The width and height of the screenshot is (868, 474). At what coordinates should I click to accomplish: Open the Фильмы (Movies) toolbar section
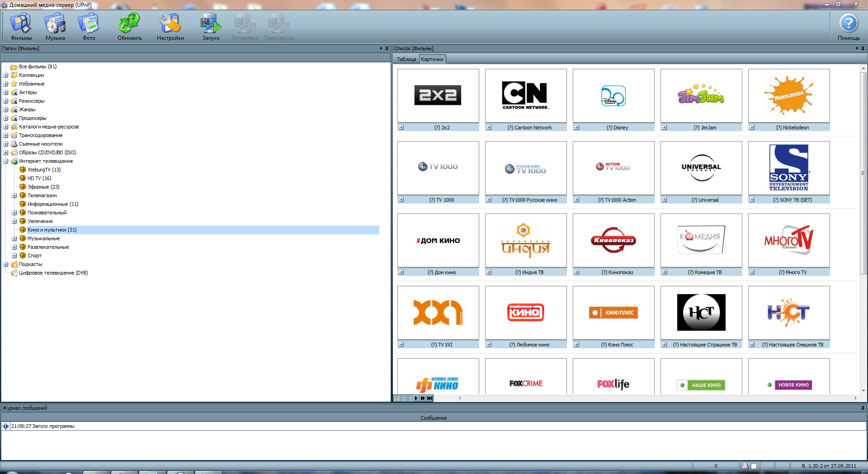21,27
